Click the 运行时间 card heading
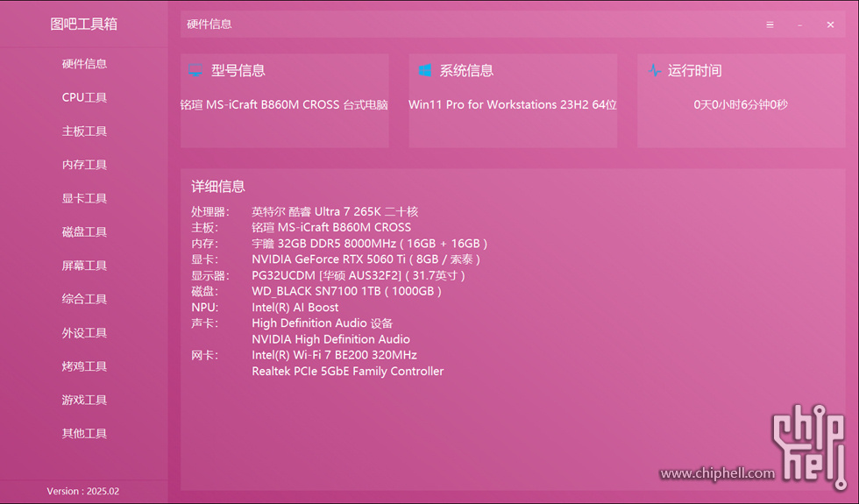859x504 pixels. pyautogui.click(x=694, y=71)
